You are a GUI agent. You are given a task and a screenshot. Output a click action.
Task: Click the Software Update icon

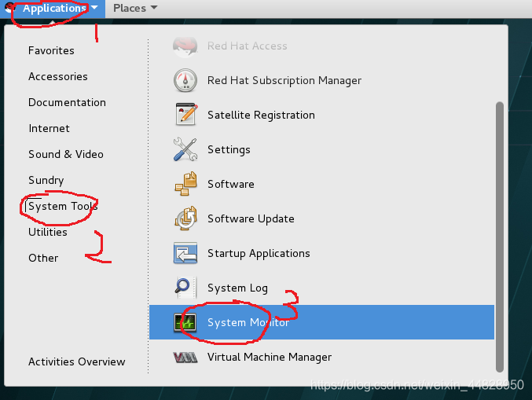click(185, 218)
